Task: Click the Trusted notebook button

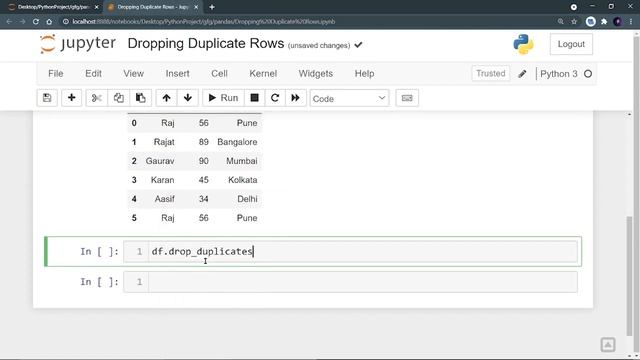Action: (491, 73)
